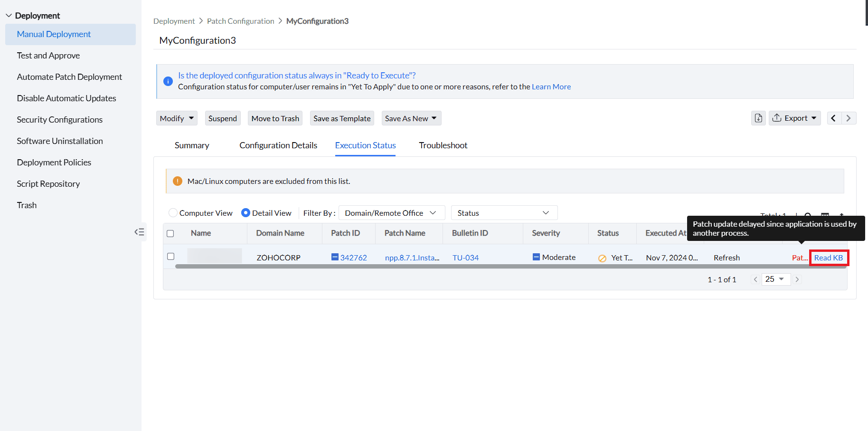Open the Domain/Remote Office filter dropdown

(392, 213)
